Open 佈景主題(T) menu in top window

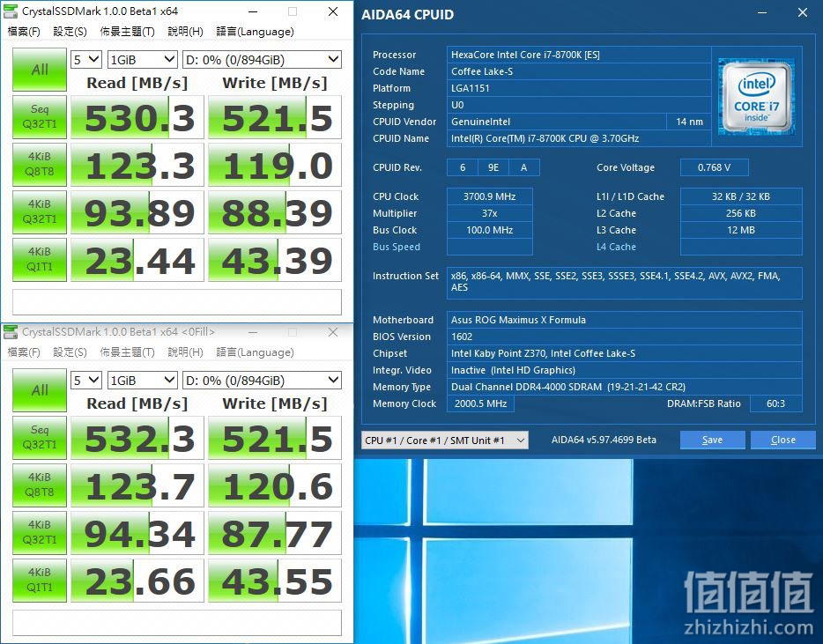pos(127,32)
